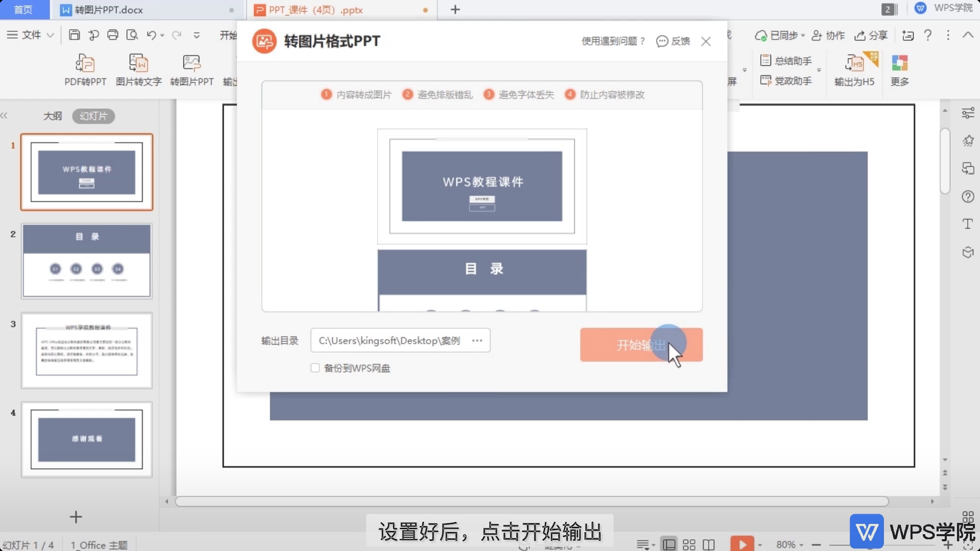Enable 备份到WPS网盘 checkbox
Screen dimensions: 980x551
point(315,368)
